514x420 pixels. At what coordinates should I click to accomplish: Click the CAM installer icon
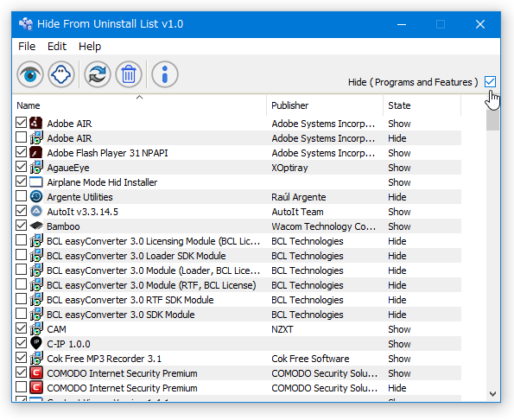36,329
